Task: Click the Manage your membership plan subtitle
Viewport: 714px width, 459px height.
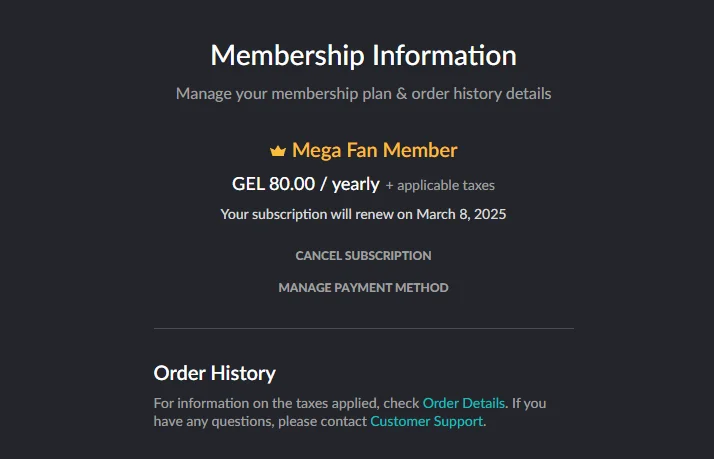Action: point(363,93)
